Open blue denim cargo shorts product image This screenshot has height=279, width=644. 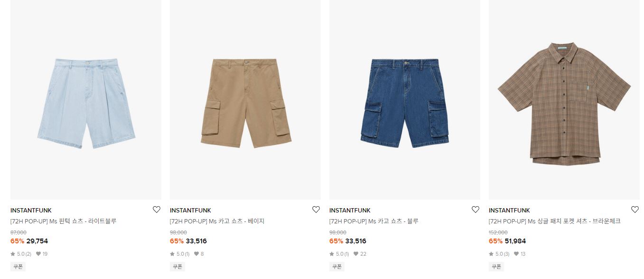405,100
